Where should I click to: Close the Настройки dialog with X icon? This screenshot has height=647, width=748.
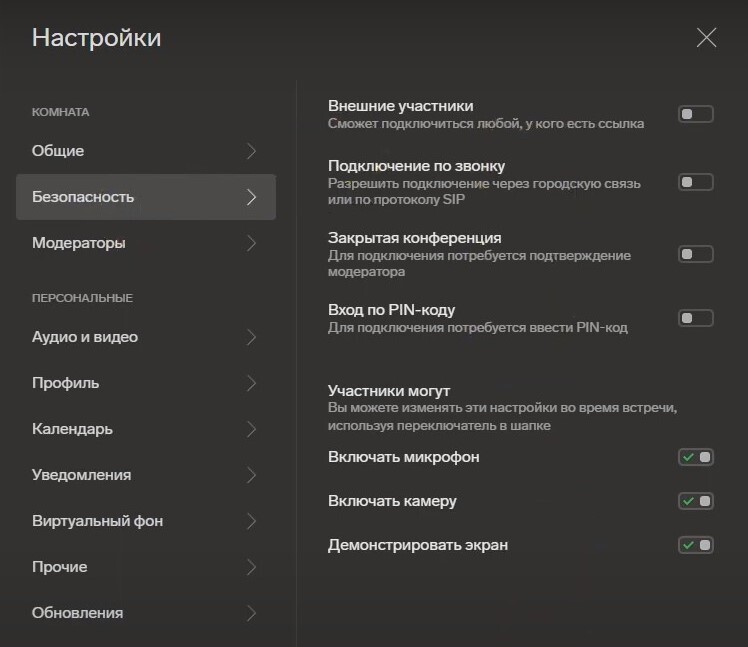706,38
